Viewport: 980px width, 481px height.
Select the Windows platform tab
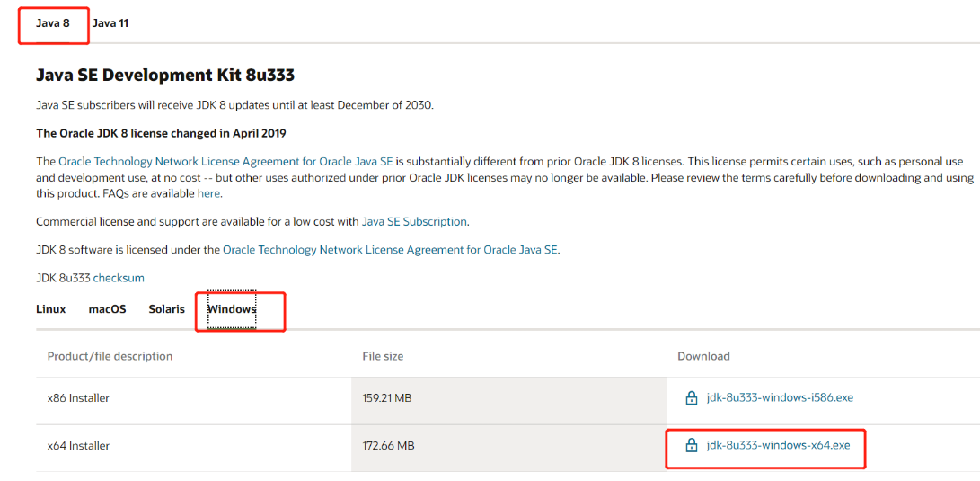pos(232,309)
